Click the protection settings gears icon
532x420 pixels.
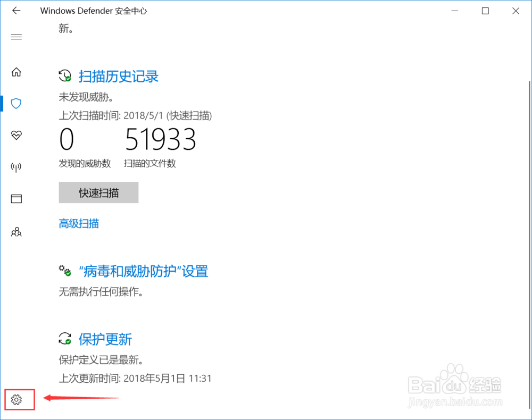pyautogui.click(x=65, y=271)
